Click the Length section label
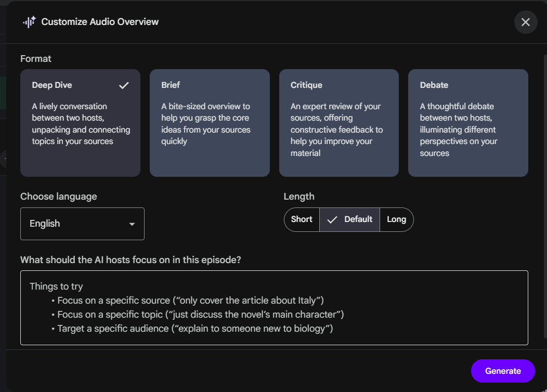547x392 pixels. [x=299, y=197]
